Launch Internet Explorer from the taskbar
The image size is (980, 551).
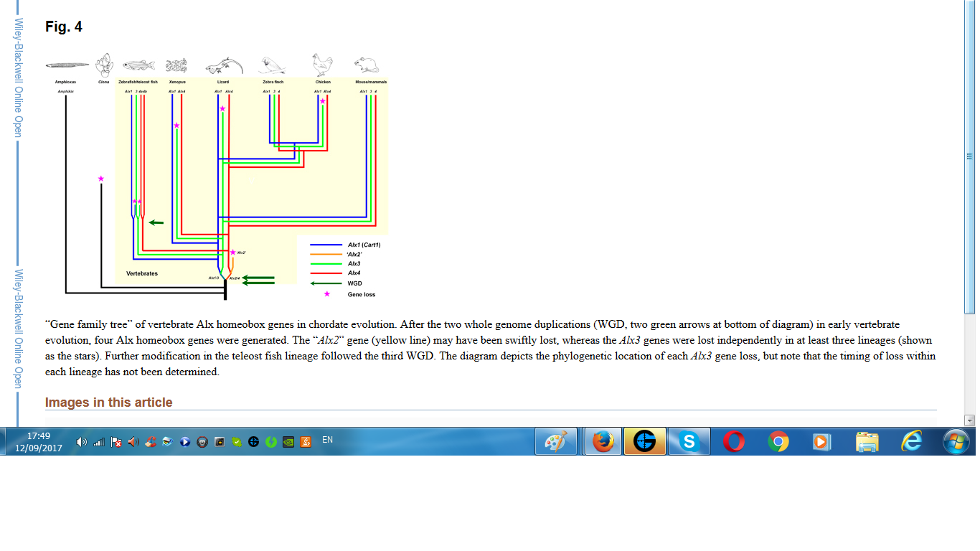pos(911,442)
